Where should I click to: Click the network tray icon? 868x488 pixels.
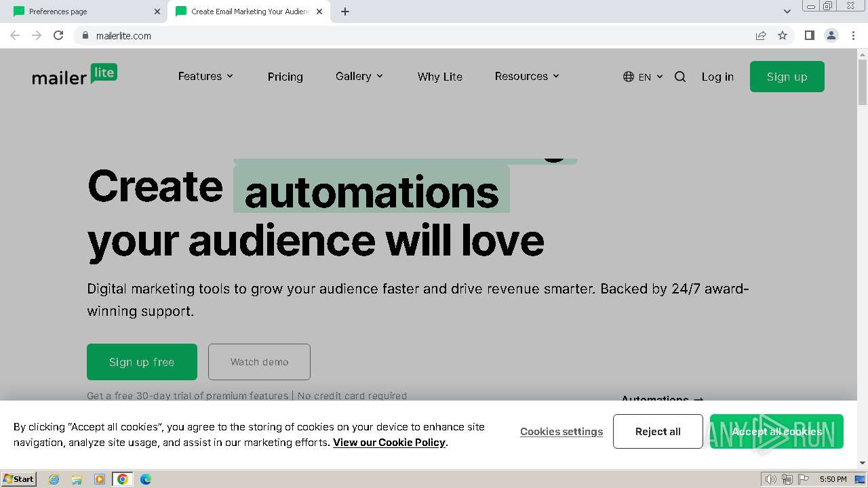pos(787,479)
